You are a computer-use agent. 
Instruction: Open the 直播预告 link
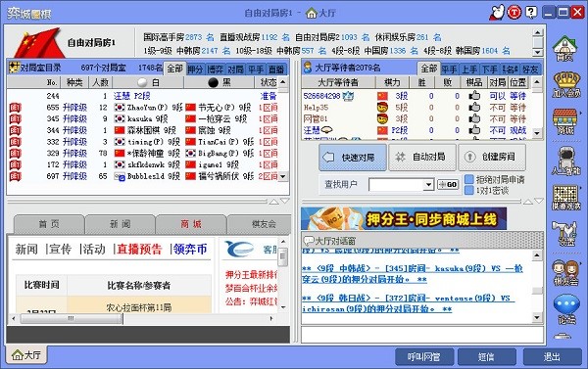139,250
